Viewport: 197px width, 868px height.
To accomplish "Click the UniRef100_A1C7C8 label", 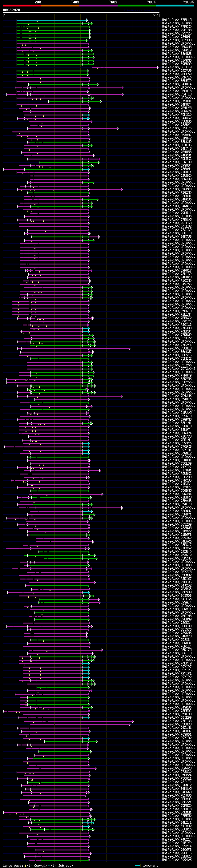I will [177, 436].
